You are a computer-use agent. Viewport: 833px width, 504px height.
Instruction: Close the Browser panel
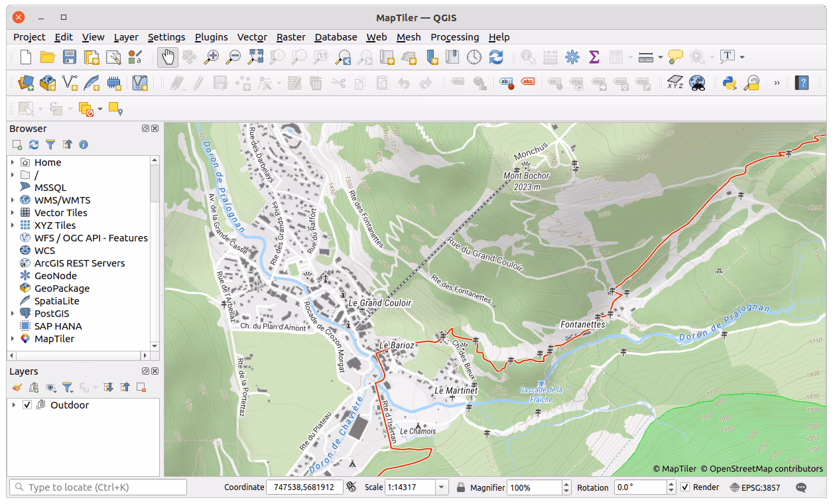click(x=155, y=129)
